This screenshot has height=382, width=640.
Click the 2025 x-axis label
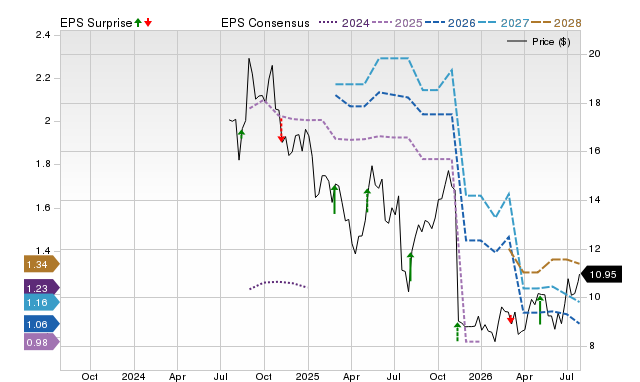[x=307, y=376]
